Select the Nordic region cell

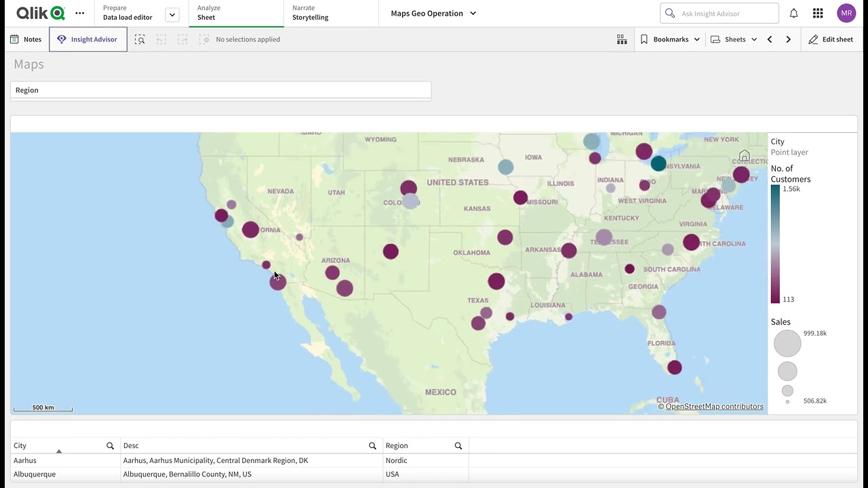[425, 460]
